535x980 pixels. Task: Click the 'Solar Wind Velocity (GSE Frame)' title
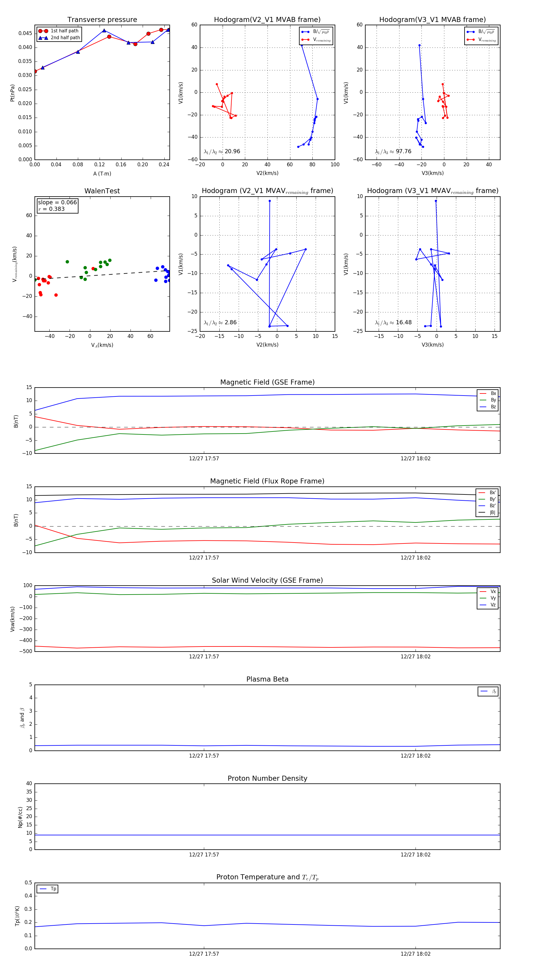tap(267, 581)
